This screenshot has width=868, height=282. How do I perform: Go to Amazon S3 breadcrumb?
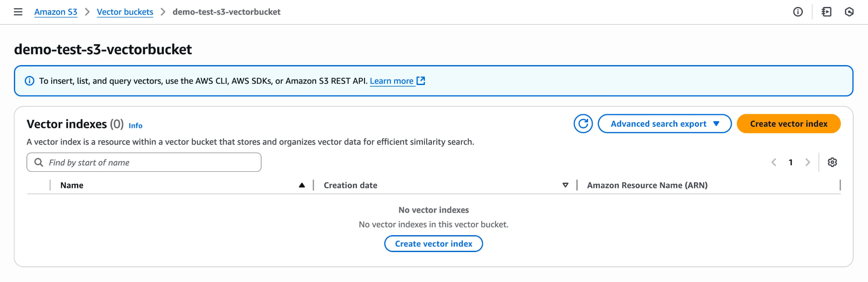(56, 12)
